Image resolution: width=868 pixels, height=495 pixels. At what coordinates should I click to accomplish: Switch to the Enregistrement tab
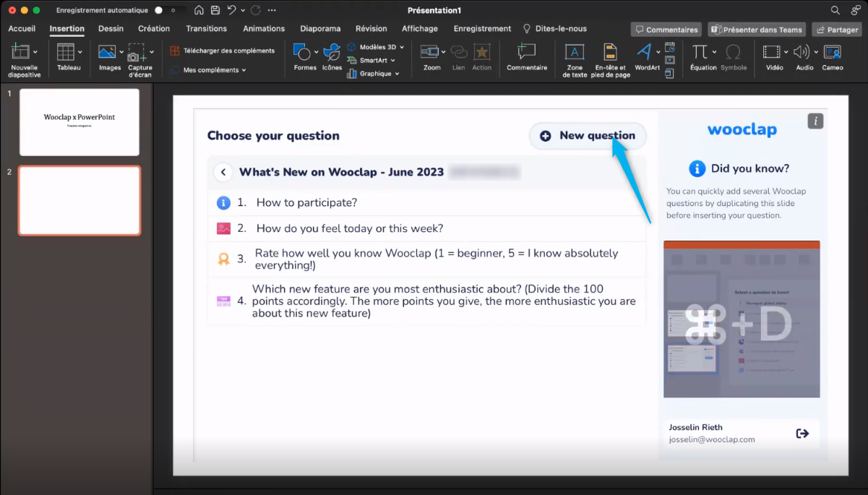(x=482, y=29)
